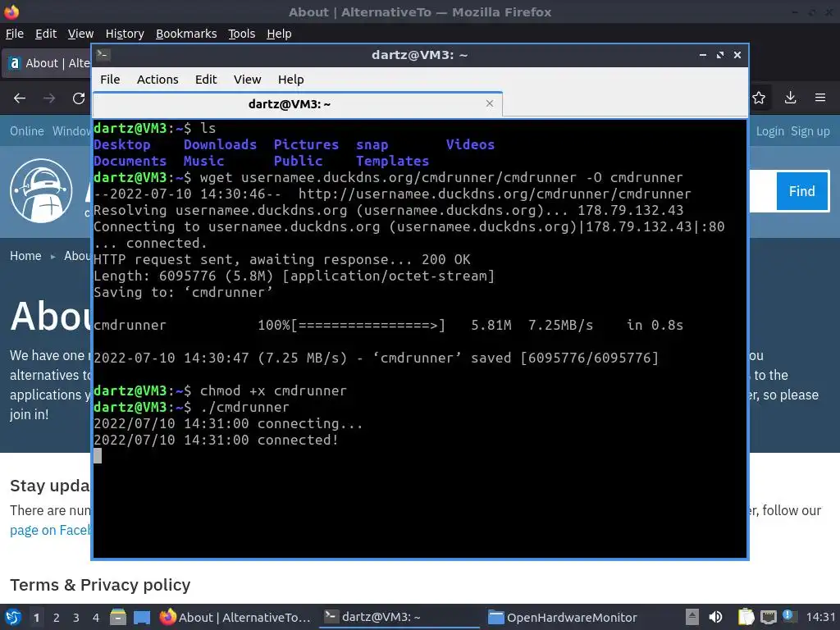
Task: Open the Edit menu in Firefox
Action: tap(46, 34)
